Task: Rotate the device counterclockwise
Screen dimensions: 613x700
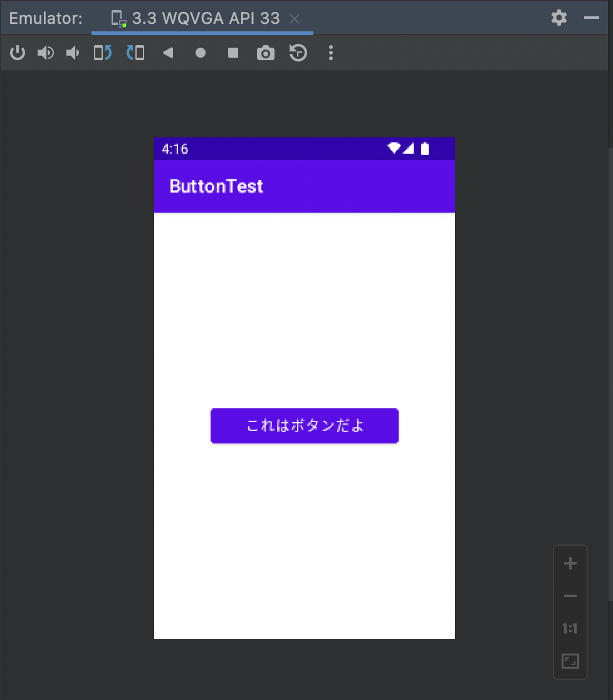Action: click(102, 53)
